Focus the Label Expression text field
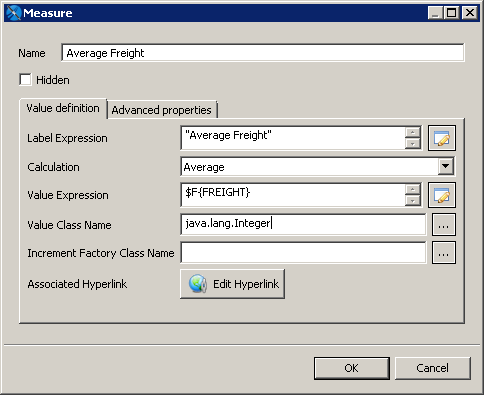The width and height of the screenshot is (484, 395). click(293, 138)
